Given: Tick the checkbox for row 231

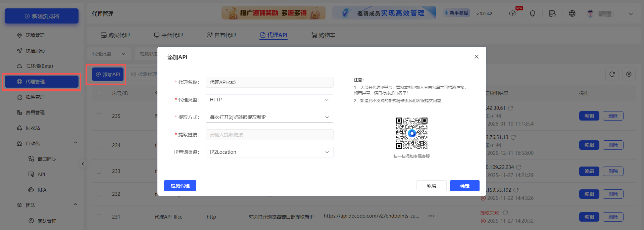Looking at the screenshot, I should pyautogui.click(x=99, y=217).
